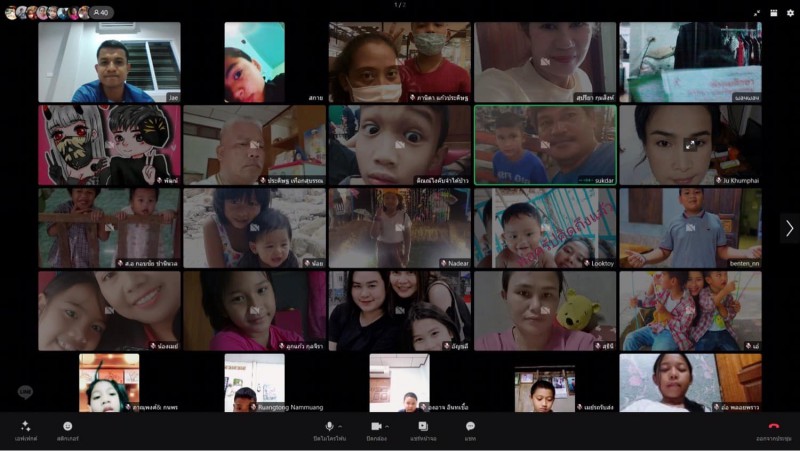
Task: Click Jae's video tile
Action: (109, 62)
